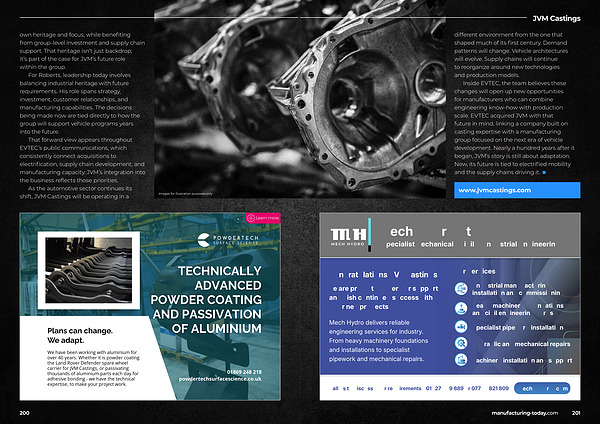The height and width of the screenshot is (424, 600).
Task: Open powdertechsurfacescience.co.uk link
Action: [220, 379]
